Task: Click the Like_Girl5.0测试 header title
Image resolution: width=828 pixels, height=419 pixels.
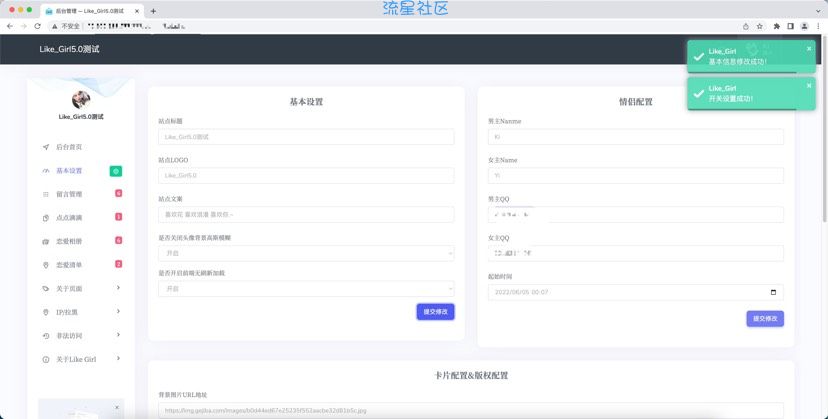Action: coord(69,49)
